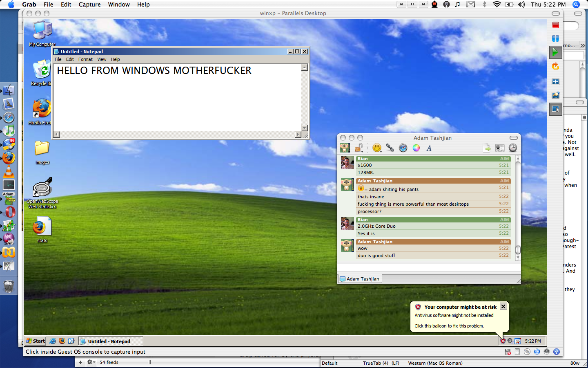Show contact info card icon in chat toolbar

(500, 148)
